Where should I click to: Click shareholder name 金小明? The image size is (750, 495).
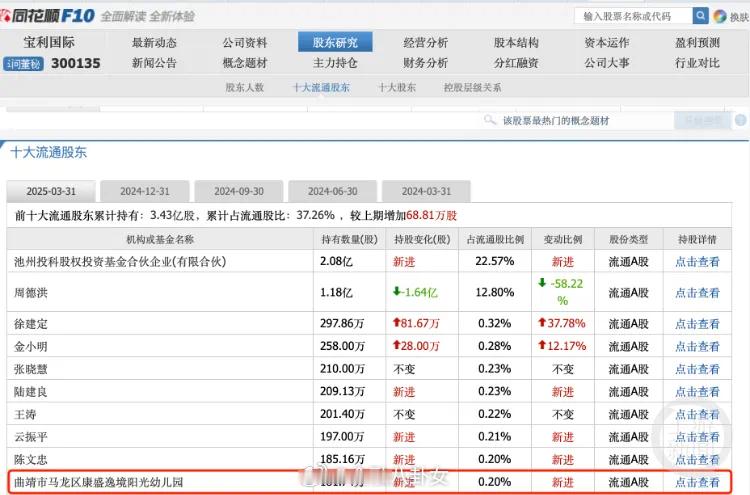(x=31, y=346)
